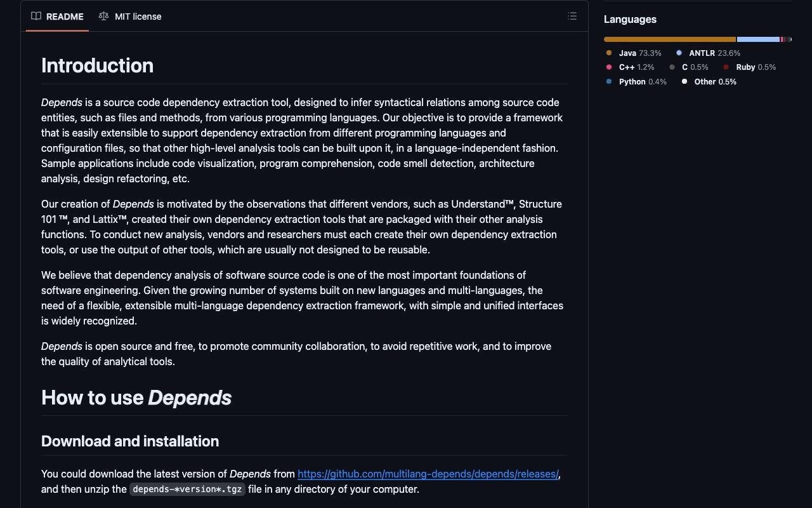Click the scale icon beside MIT license
812x508 pixels.
(103, 16)
